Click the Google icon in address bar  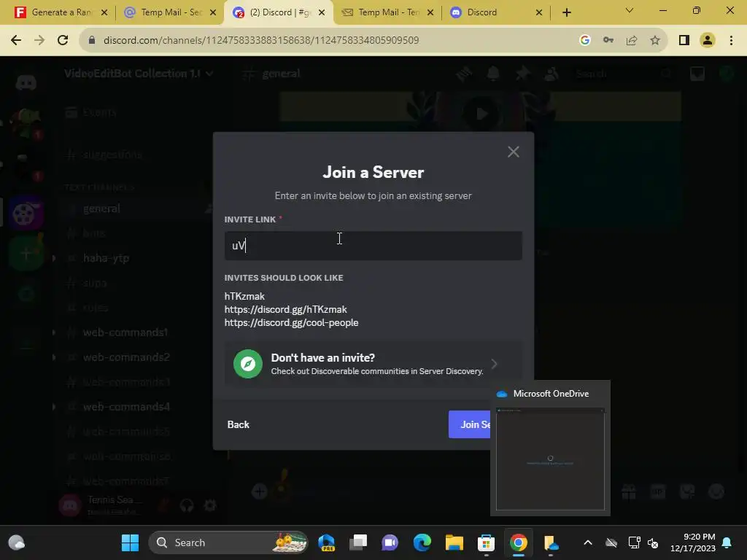click(x=585, y=40)
